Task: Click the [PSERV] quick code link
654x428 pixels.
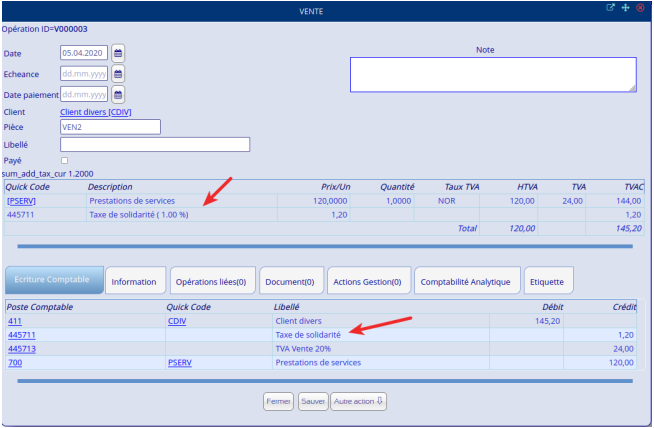Action: pos(21,201)
